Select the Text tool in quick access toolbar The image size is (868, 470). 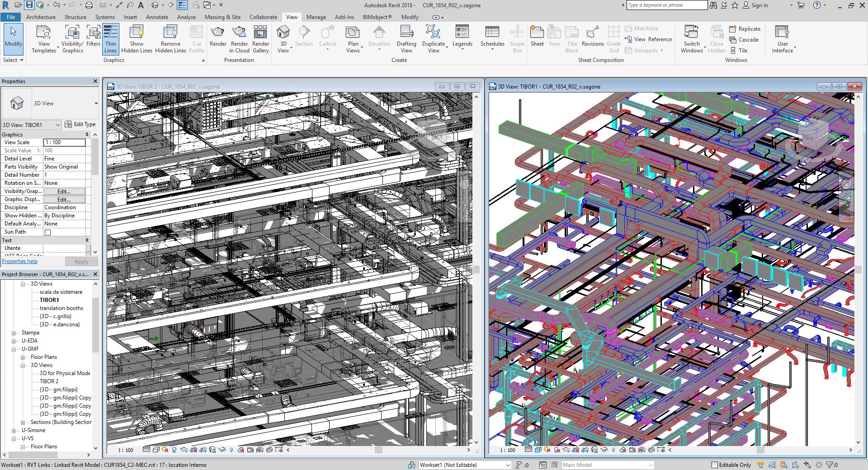[141, 5]
